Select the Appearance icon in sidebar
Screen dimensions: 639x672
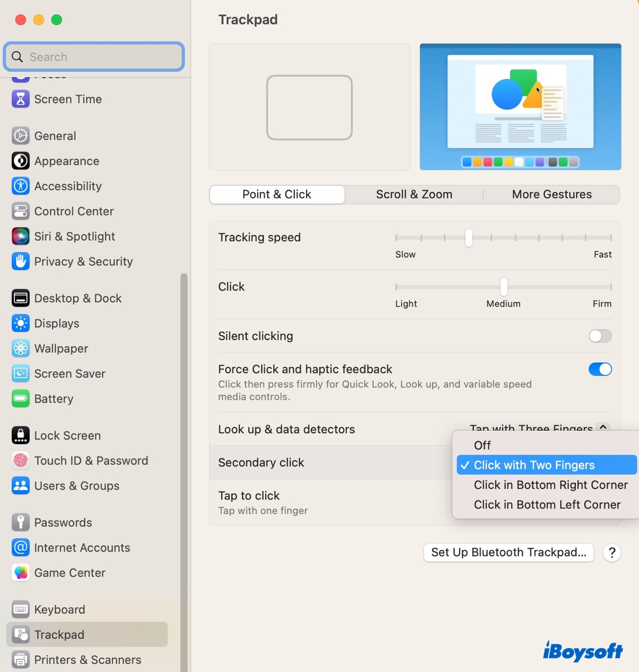pos(20,161)
